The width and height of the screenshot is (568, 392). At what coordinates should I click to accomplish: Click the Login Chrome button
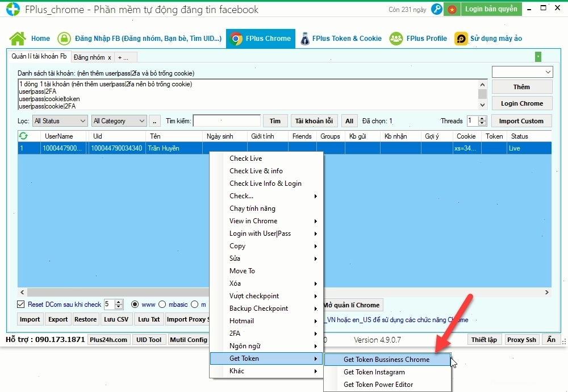[x=522, y=103]
